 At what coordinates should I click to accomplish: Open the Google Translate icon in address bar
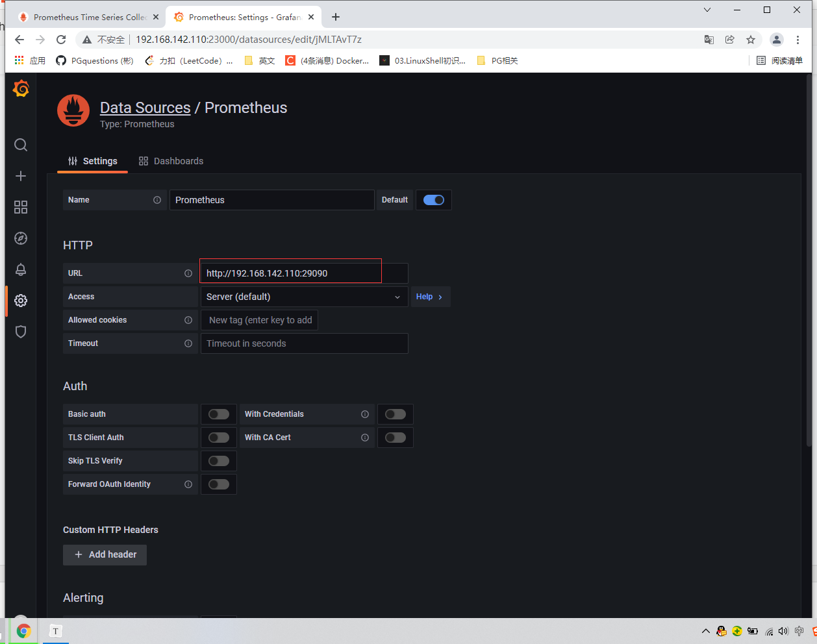pyautogui.click(x=709, y=40)
